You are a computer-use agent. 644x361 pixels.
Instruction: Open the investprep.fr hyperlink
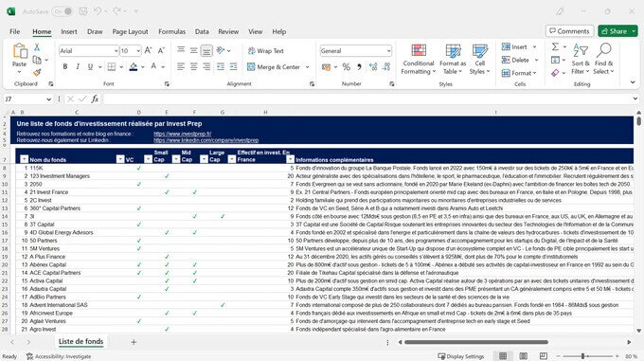(183, 134)
